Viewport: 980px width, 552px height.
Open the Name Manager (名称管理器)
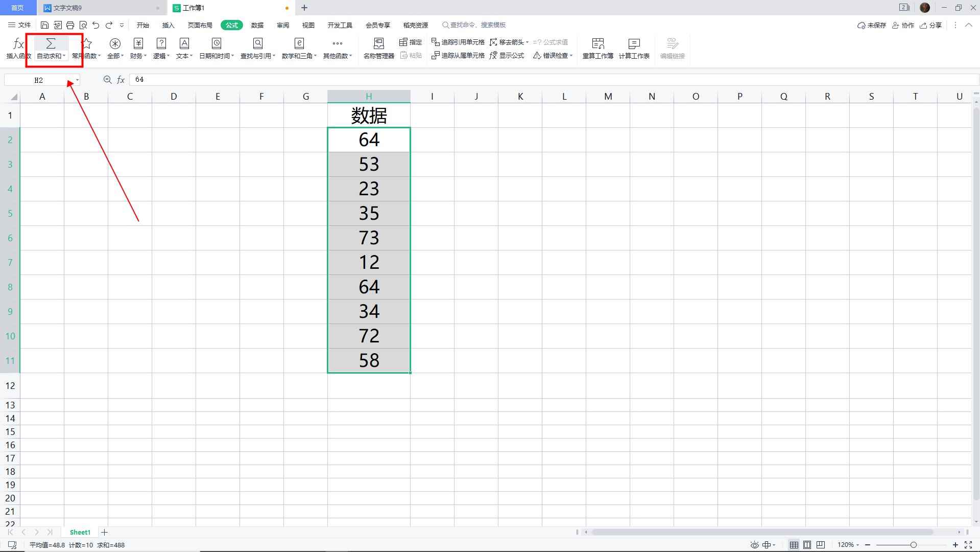pos(378,48)
